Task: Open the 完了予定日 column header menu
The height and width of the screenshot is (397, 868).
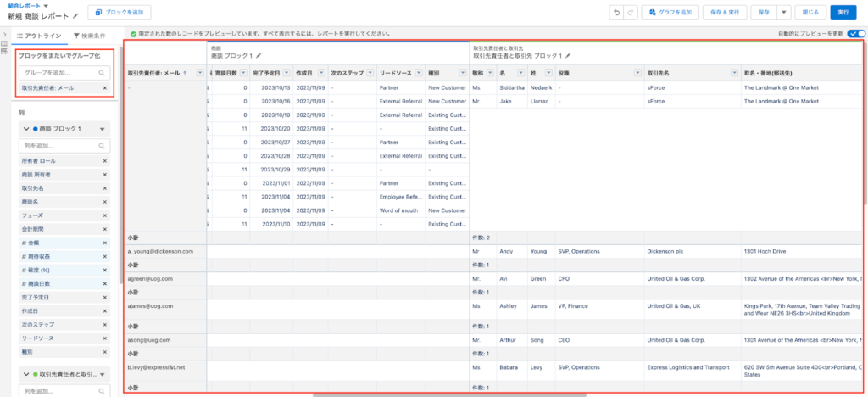Action: point(287,73)
